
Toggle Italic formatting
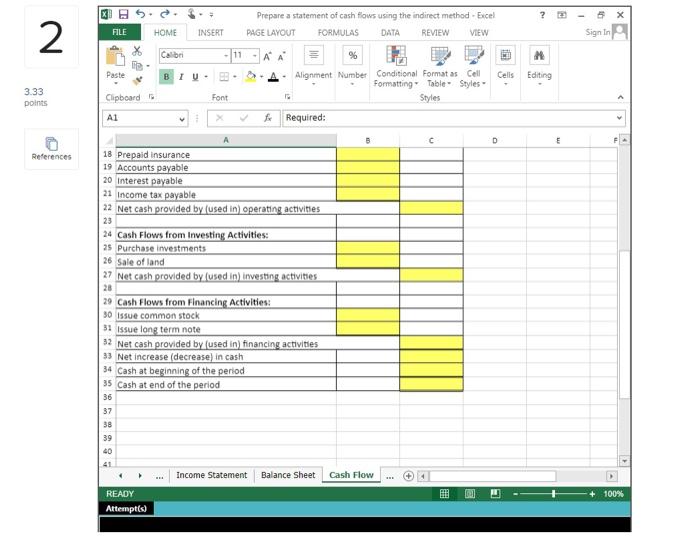[181, 77]
